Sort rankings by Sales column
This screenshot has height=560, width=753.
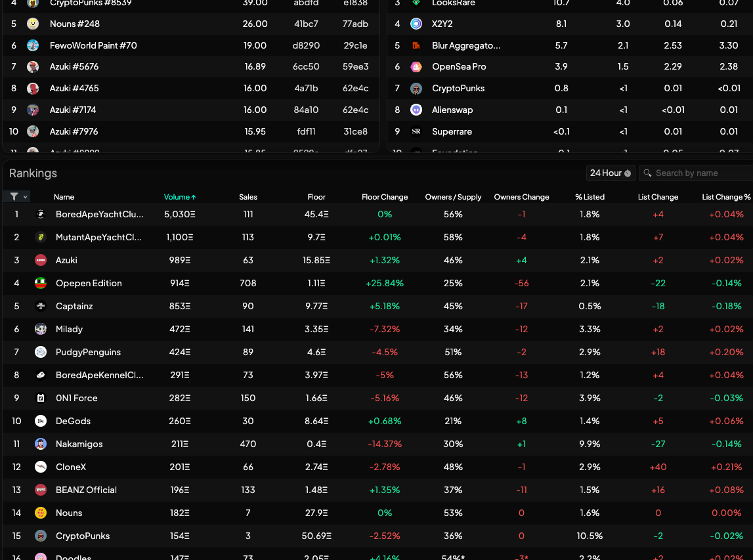pos(247,197)
